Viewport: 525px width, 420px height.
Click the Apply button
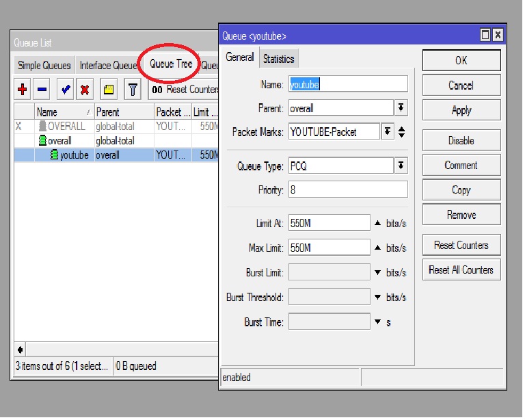point(461,110)
